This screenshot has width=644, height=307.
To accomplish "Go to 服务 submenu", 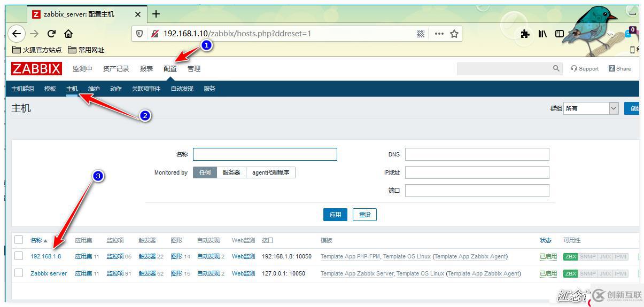I will pyautogui.click(x=210, y=89).
